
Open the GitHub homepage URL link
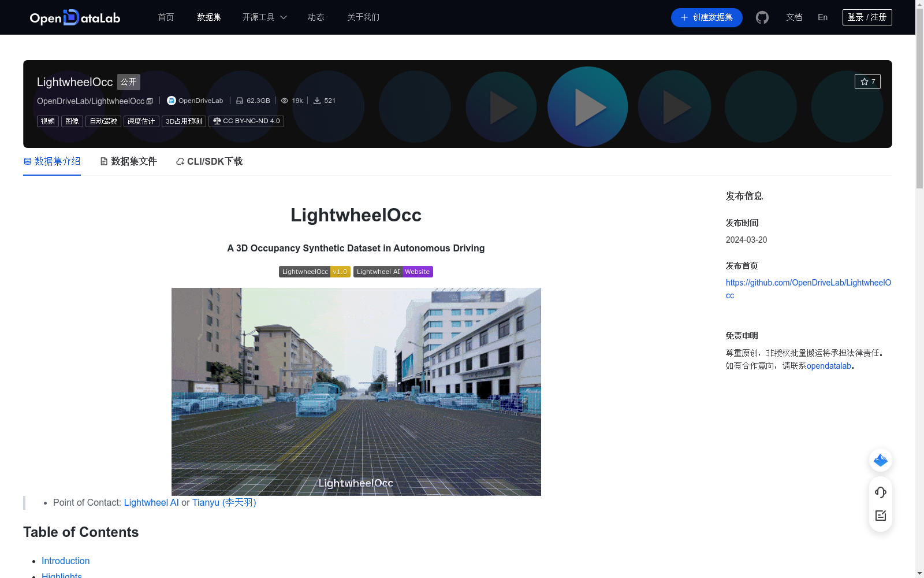pyautogui.click(x=808, y=289)
